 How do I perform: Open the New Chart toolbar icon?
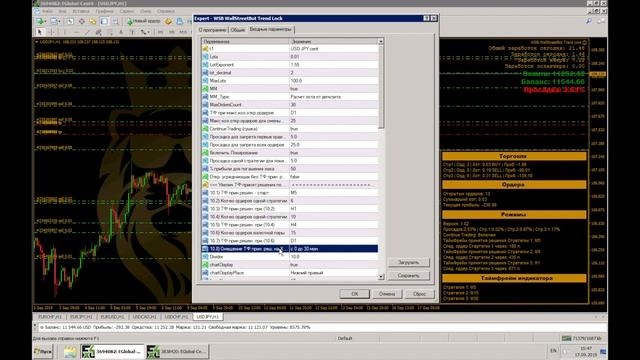[x=40, y=21]
